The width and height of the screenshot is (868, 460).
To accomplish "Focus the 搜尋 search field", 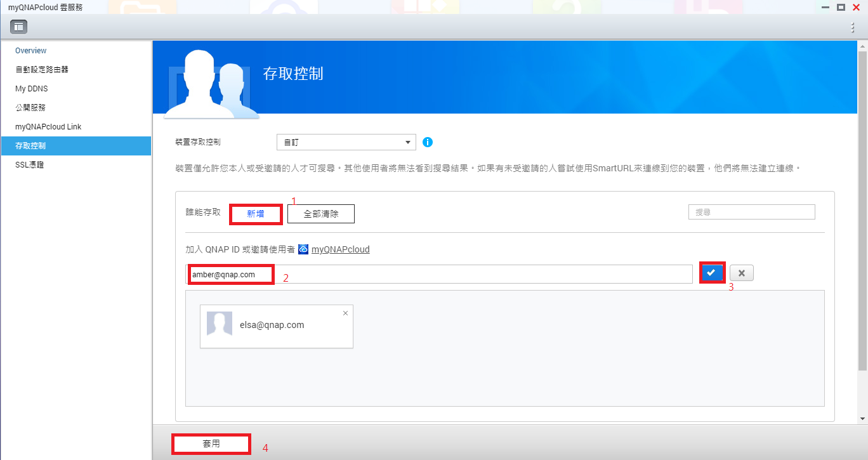I will 752,212.
